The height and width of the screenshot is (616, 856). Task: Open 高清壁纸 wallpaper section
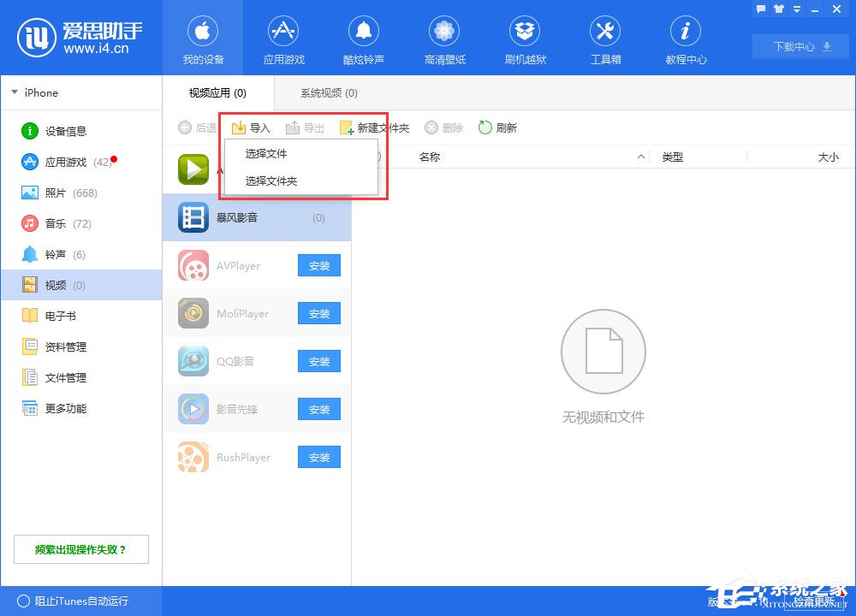[443, 38]
